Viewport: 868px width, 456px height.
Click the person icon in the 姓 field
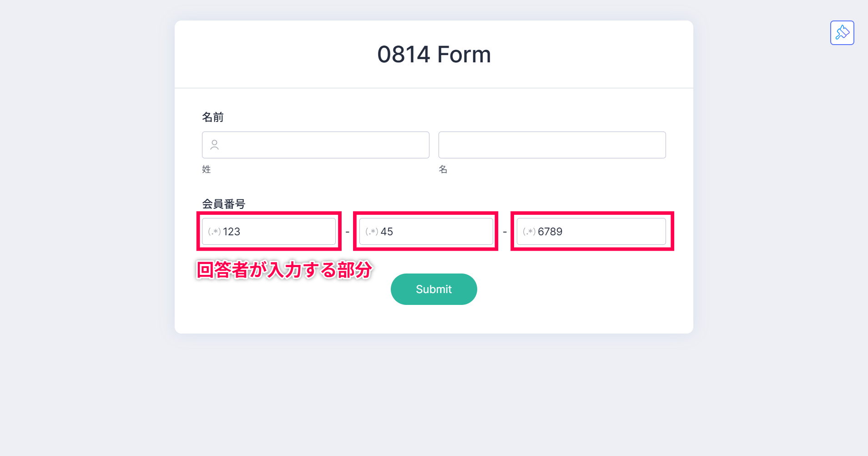point(214,145)
